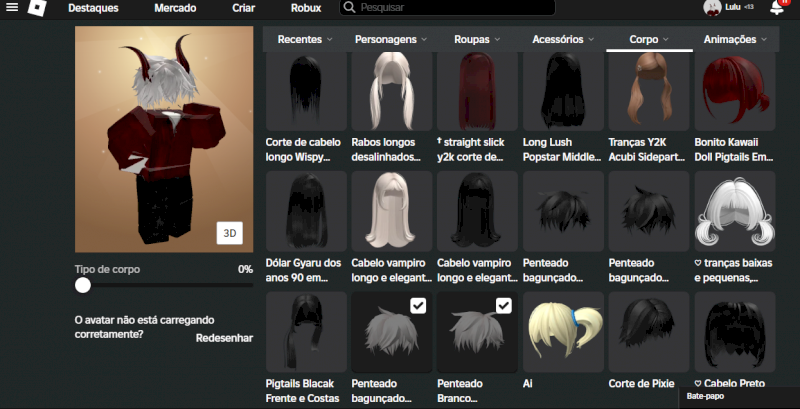Select Long Lush Popstar Middle hair
Viewport: 800px width, 409px height.
pos(563,91)
